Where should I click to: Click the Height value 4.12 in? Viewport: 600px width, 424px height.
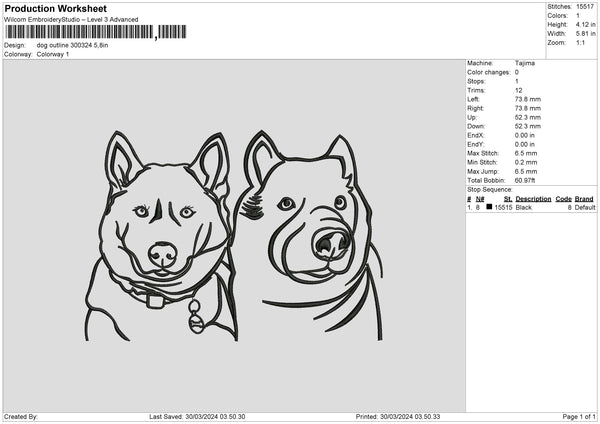[x=585, y=24]
